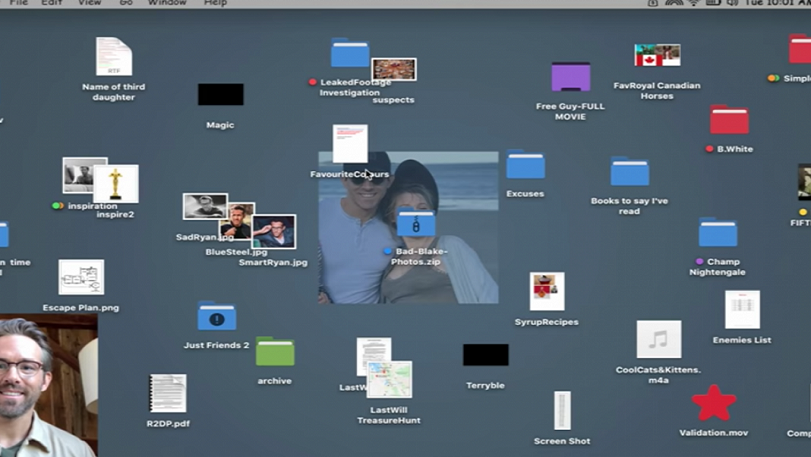This screenshot has height=457, width=811.
Task: Select the inspire2 Oscar statue image
Action: [116, 184]
